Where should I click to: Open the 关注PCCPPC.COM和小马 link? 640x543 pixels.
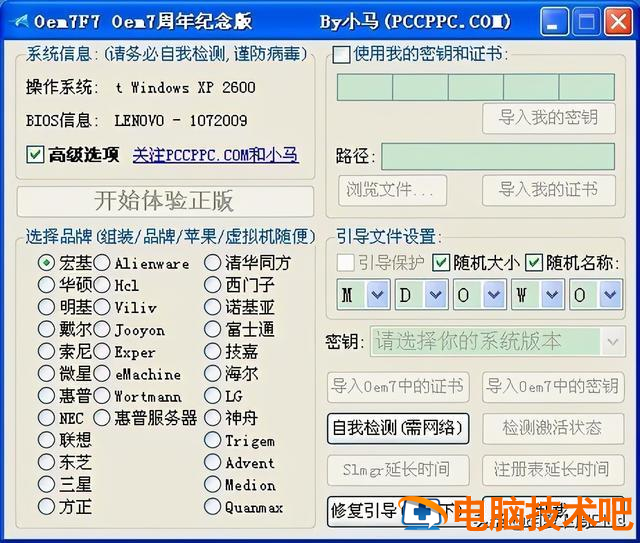pyautogui.click(x=216, y=155)
